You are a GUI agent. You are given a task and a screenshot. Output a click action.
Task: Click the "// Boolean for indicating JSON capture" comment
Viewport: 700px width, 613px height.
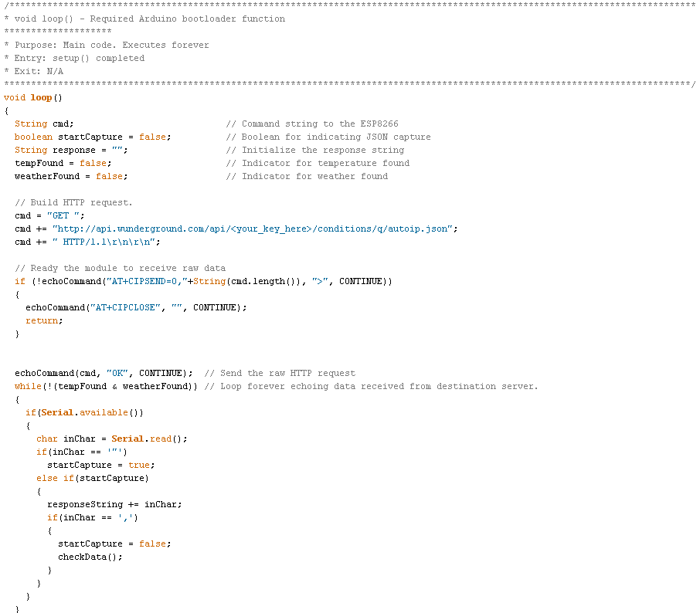point(328,137)
